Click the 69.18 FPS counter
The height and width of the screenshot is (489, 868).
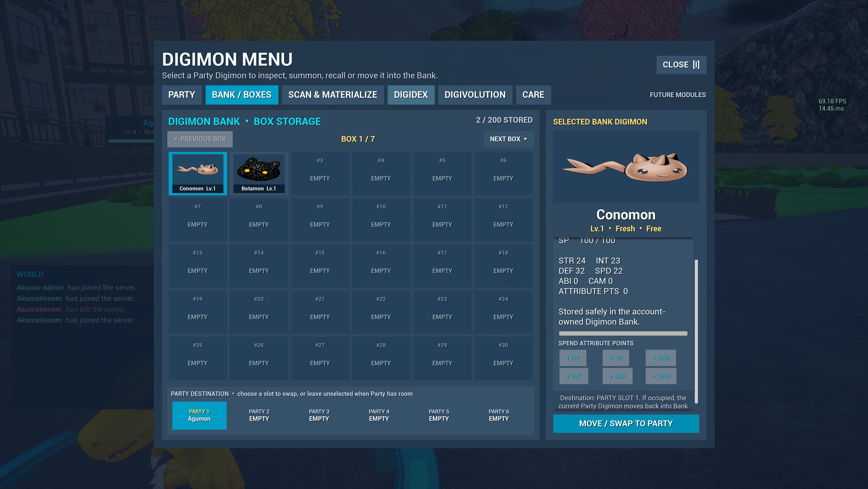click(x=832, y=101)
